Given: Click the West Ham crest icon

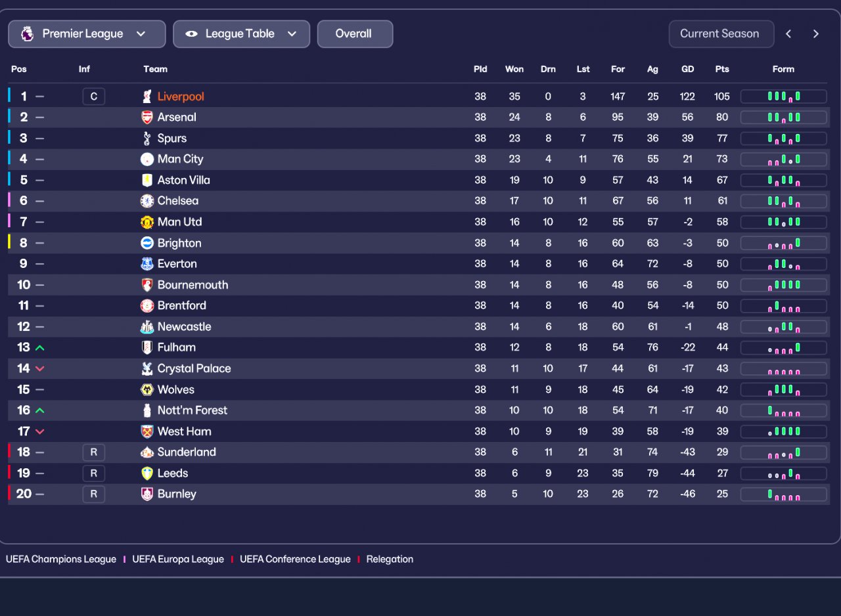Looking at the screenshot, I should [147, 431].
